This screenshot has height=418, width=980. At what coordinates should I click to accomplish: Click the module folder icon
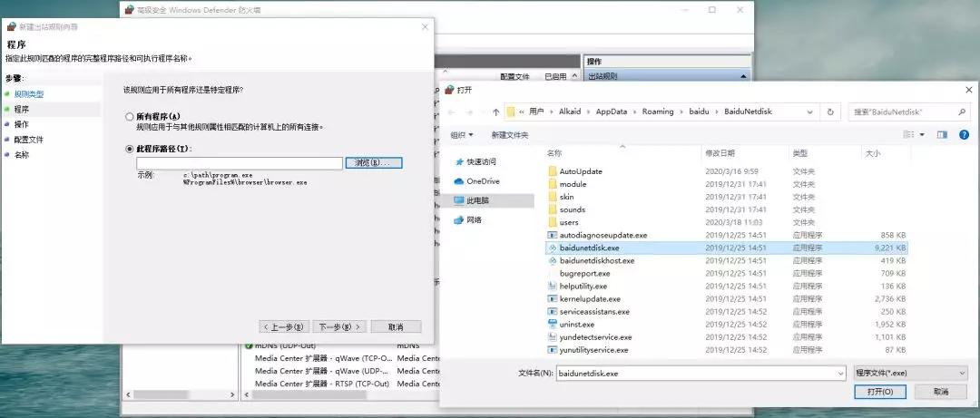click(552, 184)
